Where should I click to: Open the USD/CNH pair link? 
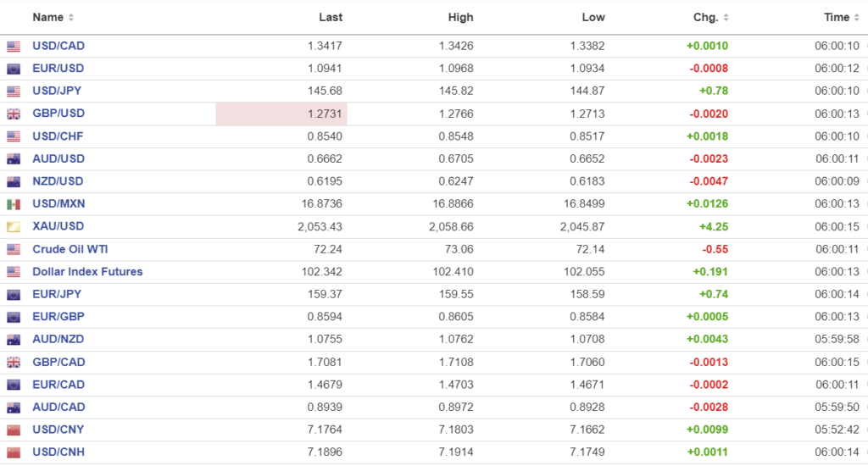coord(58,452)
